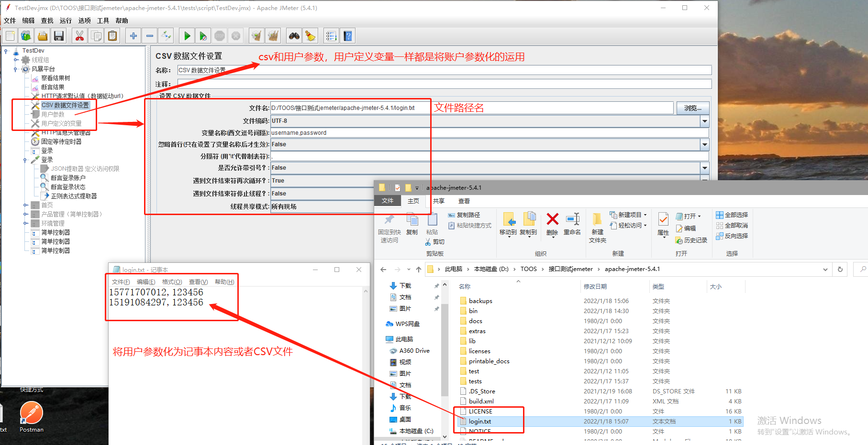Click the Stop icon in JMeter toolbar
The height and width of the screenshot is (445, 868).
pos(220,36)
